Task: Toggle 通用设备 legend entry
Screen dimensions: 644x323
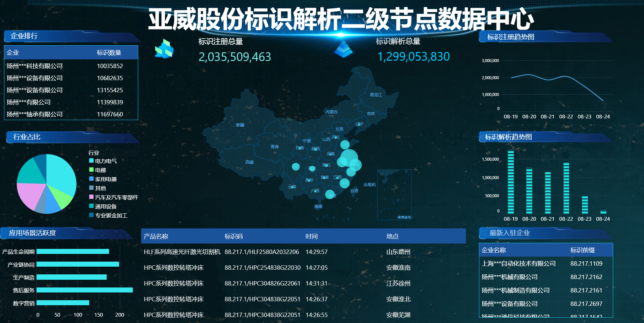Action: pos(103,206)
